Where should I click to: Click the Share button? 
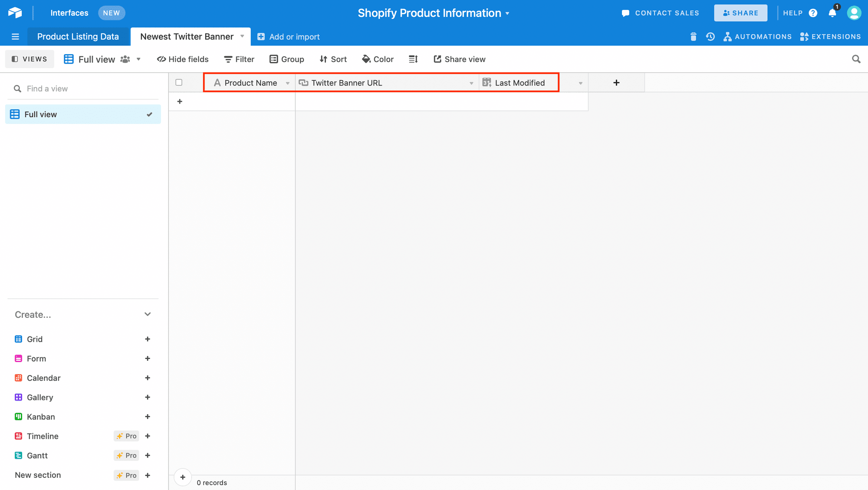click(x=740, y=13)
